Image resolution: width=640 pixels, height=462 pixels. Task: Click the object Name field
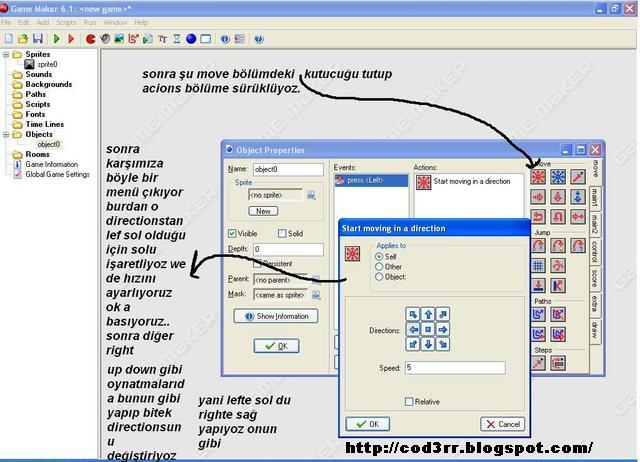pos(288,169)
